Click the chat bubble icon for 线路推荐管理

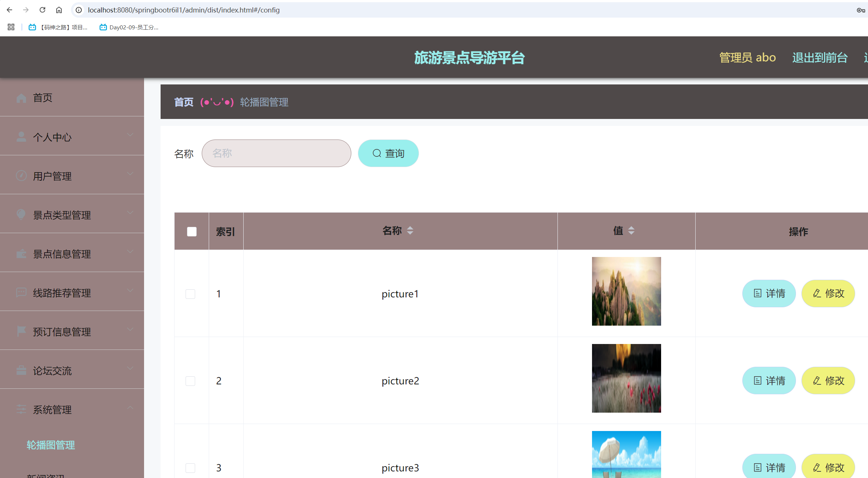pos(21,292)
